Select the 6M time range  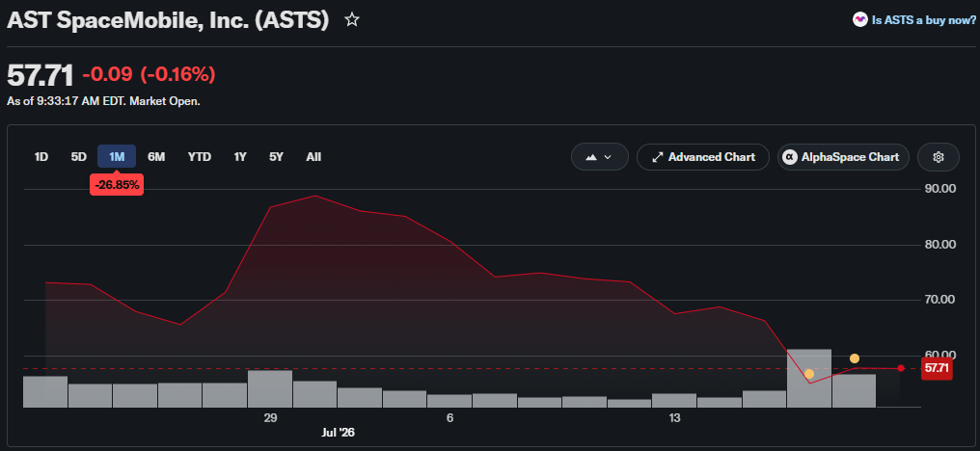coord(156,157)
